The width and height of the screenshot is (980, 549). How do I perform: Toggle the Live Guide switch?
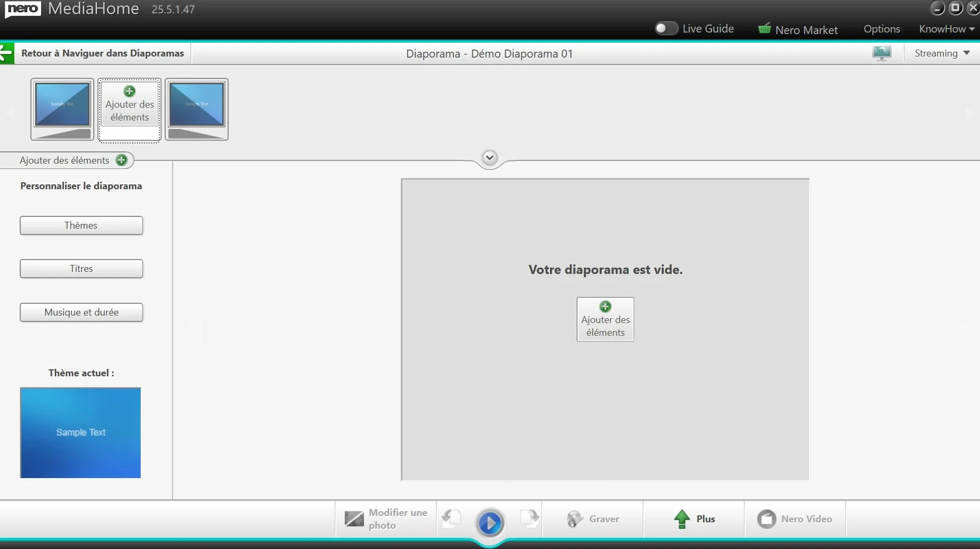pos(666,28)
